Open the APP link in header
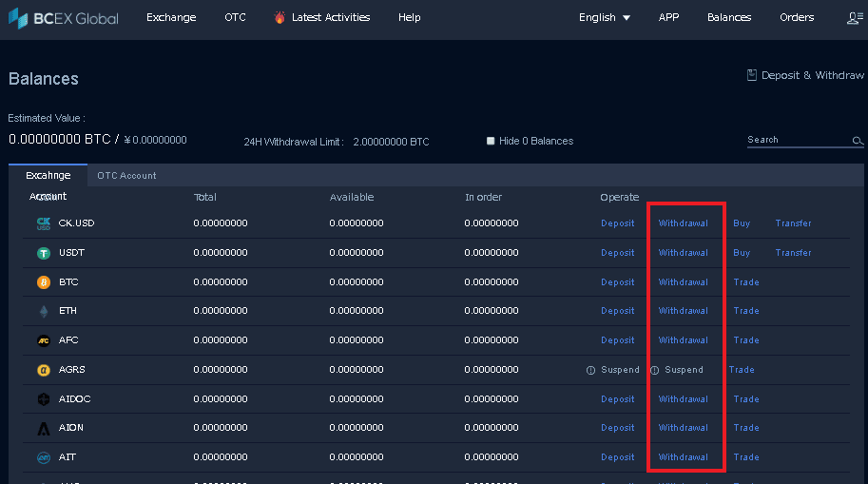This screenshot has width=868, height=484. (668, 18)
